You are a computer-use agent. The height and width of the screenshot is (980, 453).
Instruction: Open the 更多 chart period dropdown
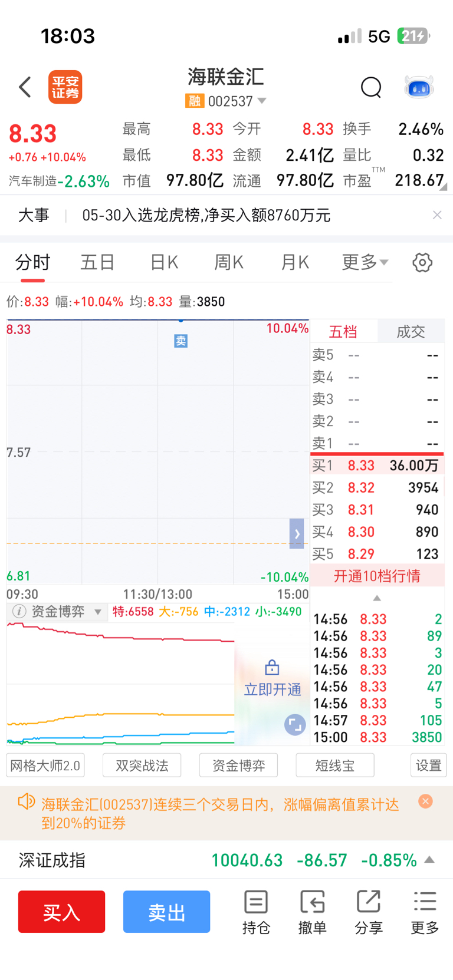[365, 262]
